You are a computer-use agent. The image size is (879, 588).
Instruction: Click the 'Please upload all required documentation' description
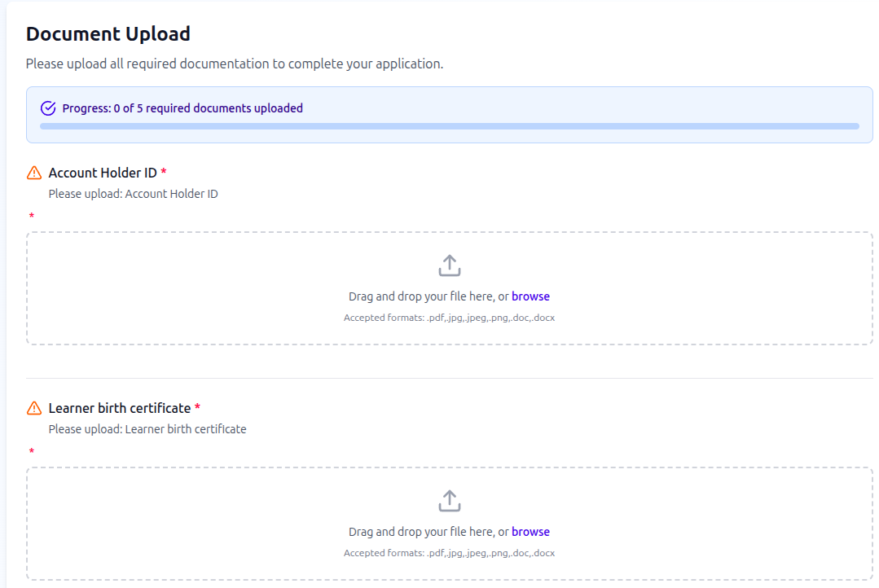pos(235,64)
